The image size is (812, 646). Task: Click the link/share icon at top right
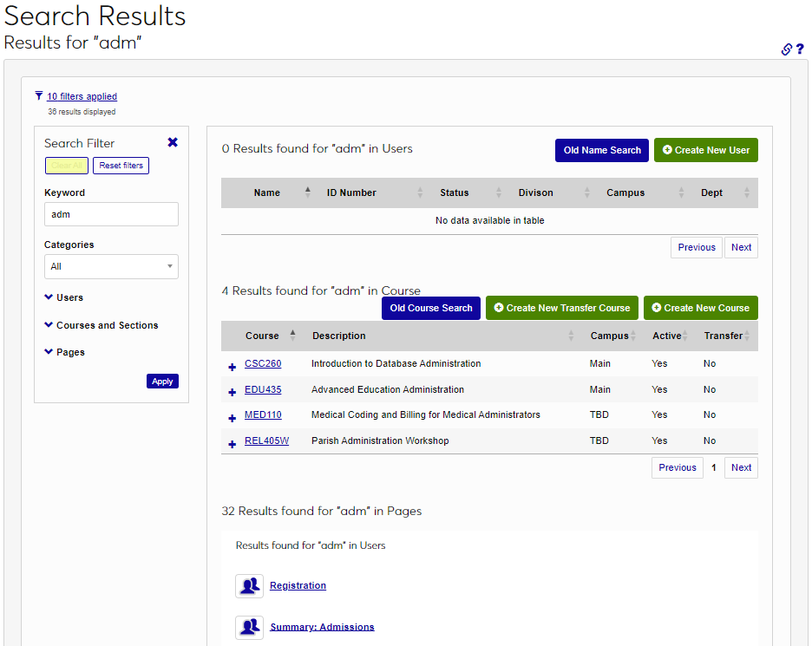pos(786,49)
